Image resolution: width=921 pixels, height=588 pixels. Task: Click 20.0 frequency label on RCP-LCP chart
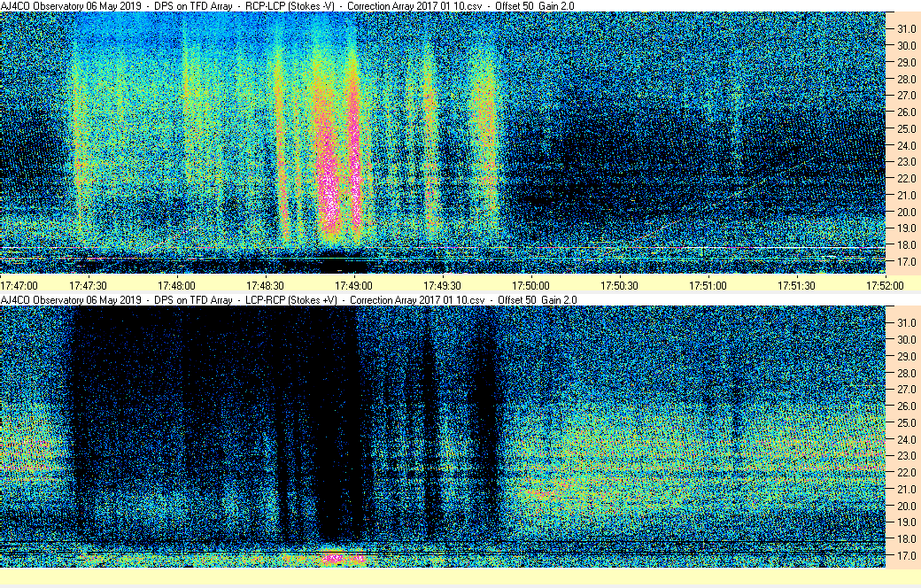906,212
